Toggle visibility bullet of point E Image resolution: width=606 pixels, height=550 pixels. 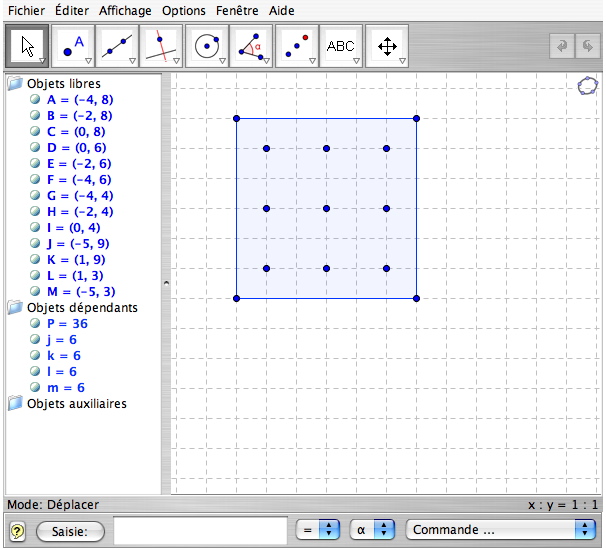(x=35, y=163)
